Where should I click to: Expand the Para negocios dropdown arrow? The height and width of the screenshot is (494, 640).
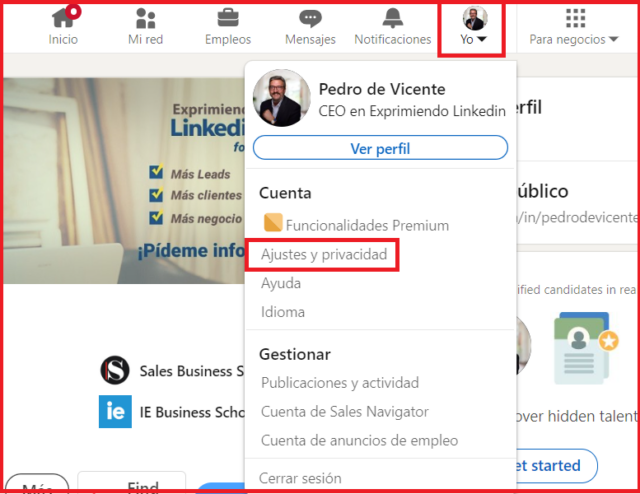pyautogui.click(x=613, y=39)
